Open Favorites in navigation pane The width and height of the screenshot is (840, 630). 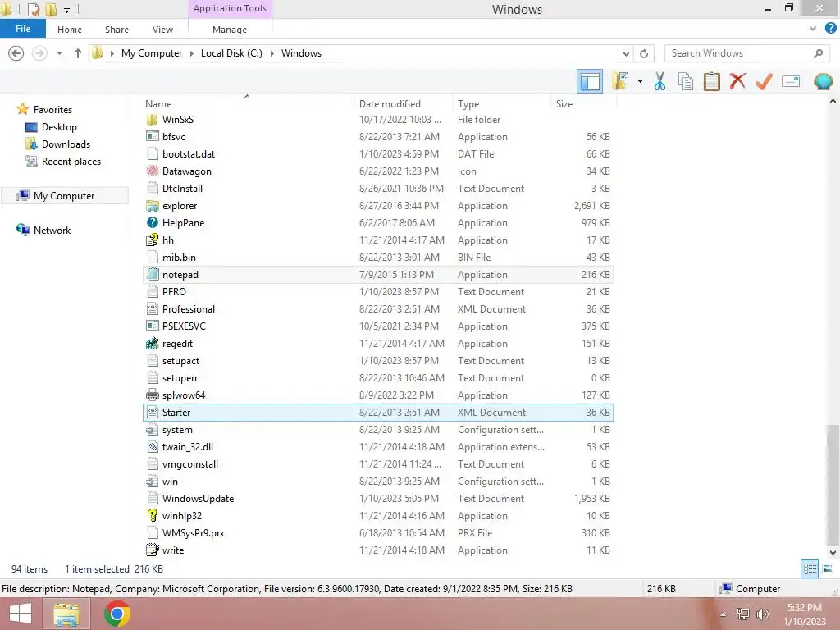(x=52, y=109)
